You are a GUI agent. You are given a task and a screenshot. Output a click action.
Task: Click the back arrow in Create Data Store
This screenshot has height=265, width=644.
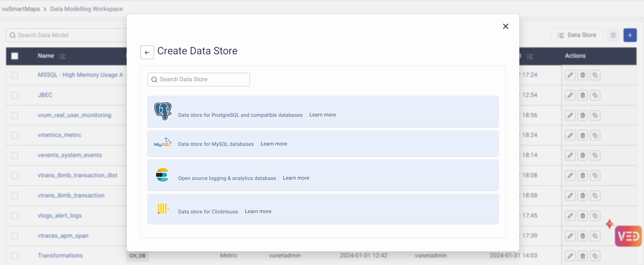147,52
